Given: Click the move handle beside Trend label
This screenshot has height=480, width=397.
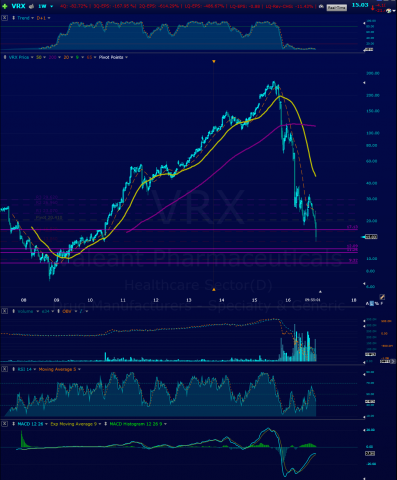Looking at the screenshot, I should click(x=14, y=18).
